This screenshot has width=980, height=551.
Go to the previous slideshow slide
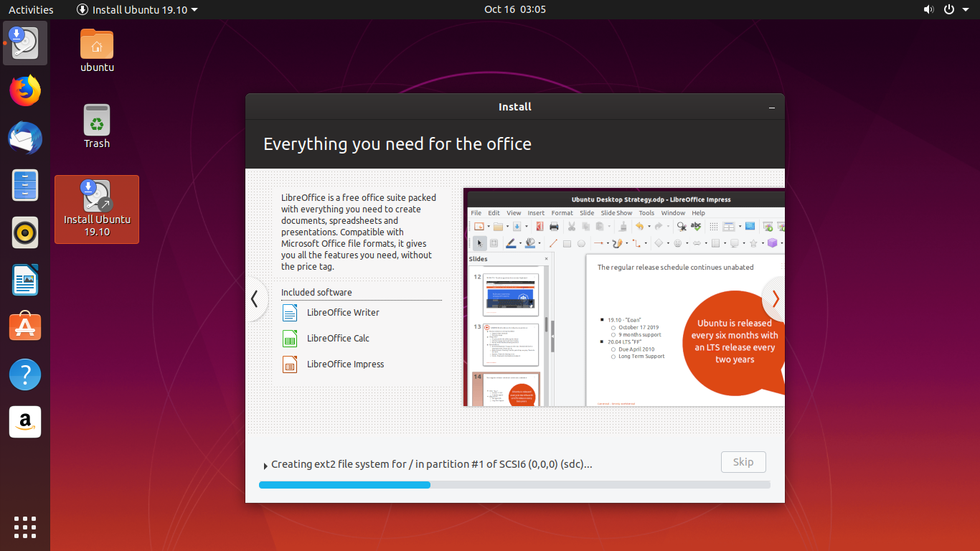pyautogui.click(x=255, y=298)
